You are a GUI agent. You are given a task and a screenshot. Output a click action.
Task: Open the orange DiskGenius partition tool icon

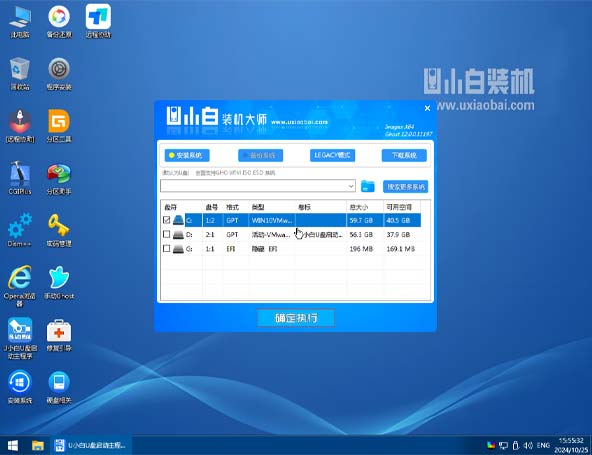pyautogui.click(x=59, y=126)
